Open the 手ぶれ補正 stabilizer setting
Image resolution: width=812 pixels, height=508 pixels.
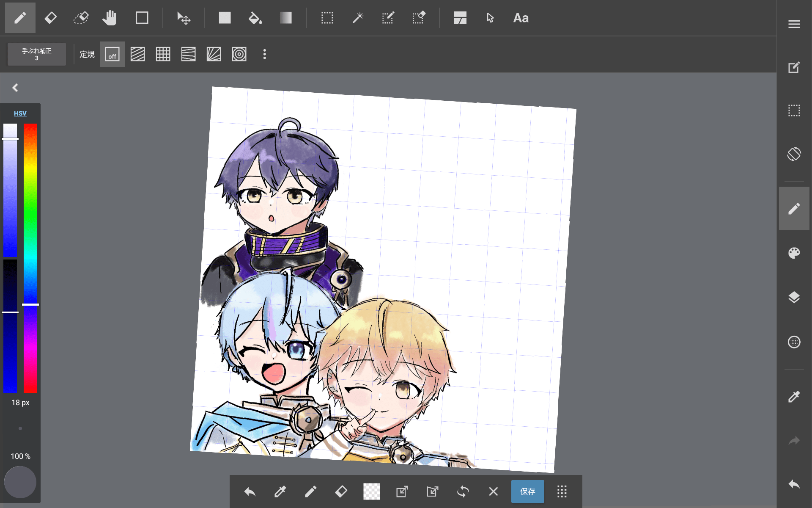[x=37, y=54]
